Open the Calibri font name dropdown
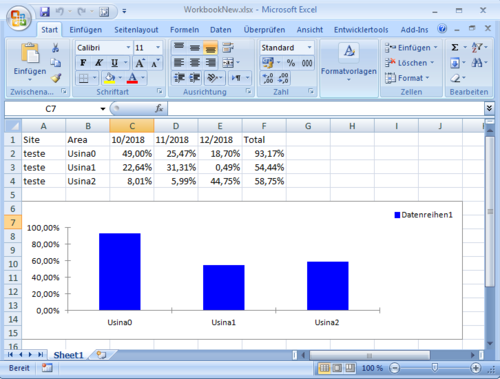Viewport: 500px width, 379px height. pyautogui.click(x=128, y=48)
